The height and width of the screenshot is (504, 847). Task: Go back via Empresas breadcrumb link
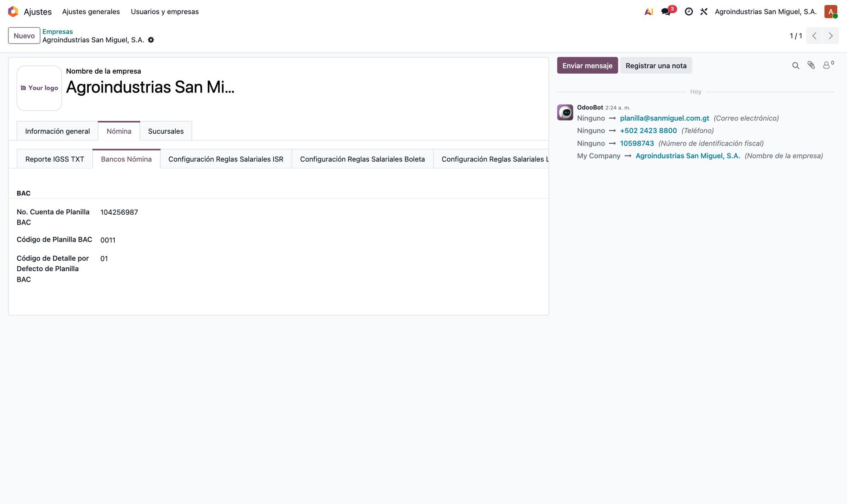[x=58, y=32]
